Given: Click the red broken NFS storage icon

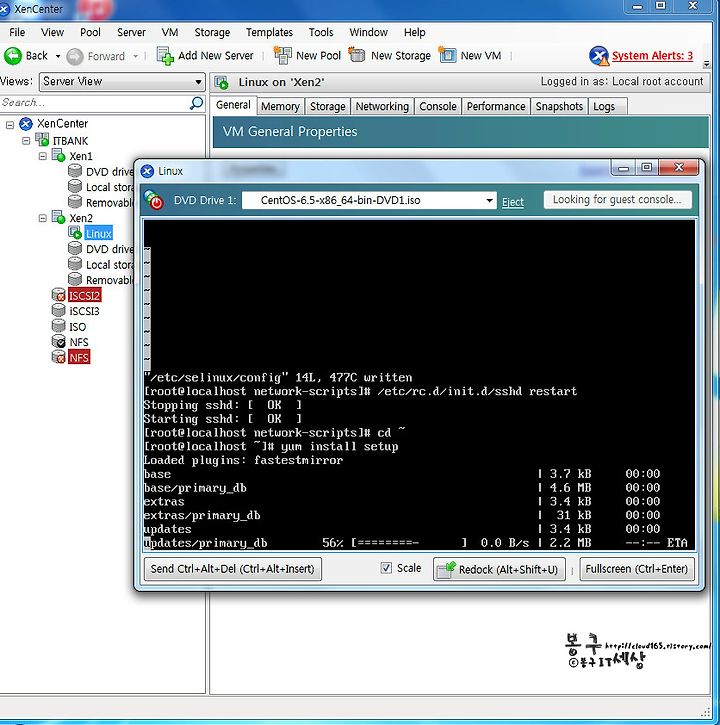Looking at the screenshot, I should click(x=59, y=357).
